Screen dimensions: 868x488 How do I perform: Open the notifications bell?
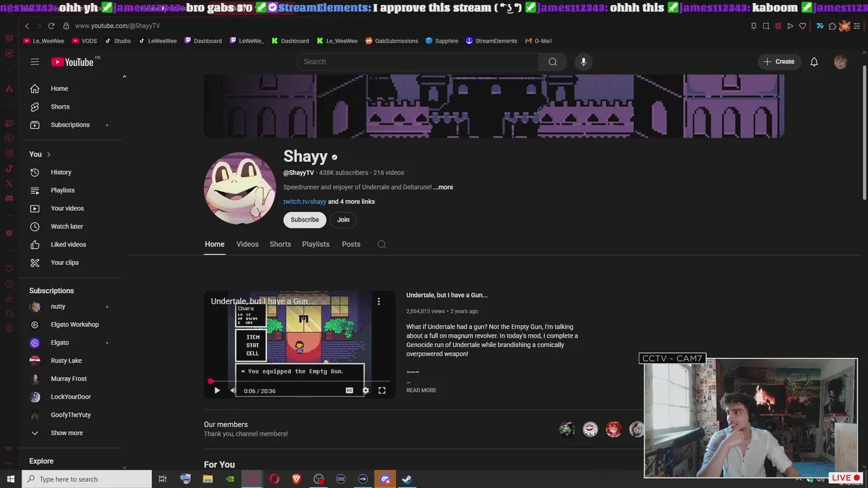814,62
